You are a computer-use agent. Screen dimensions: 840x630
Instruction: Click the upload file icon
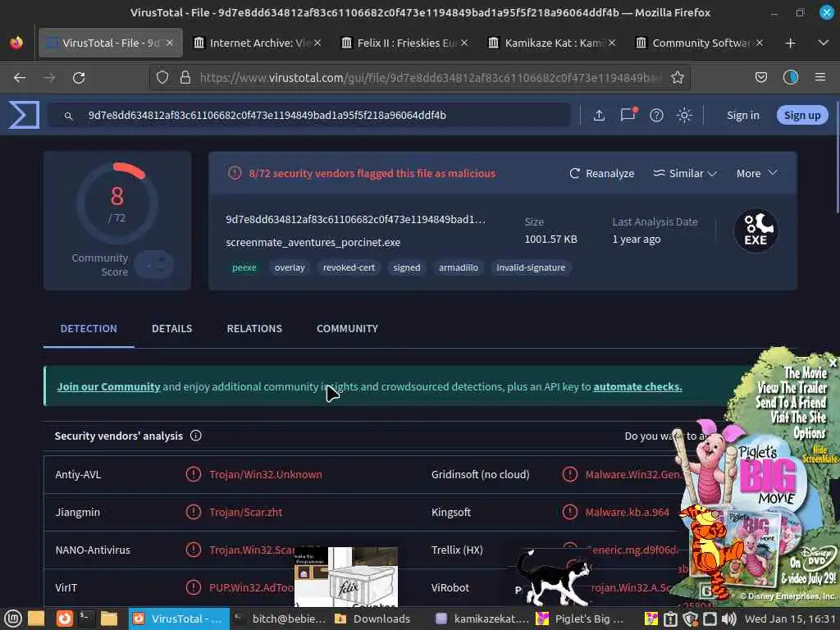tap(600, 115)
